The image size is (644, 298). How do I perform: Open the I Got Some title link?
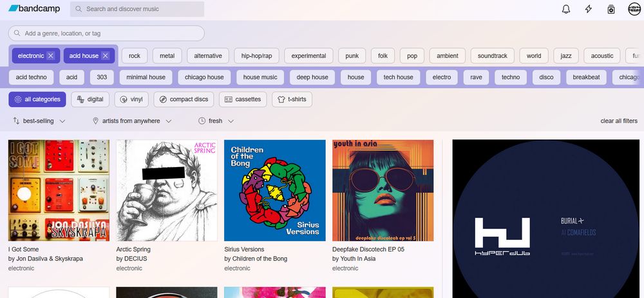click(x=23, y=249)
